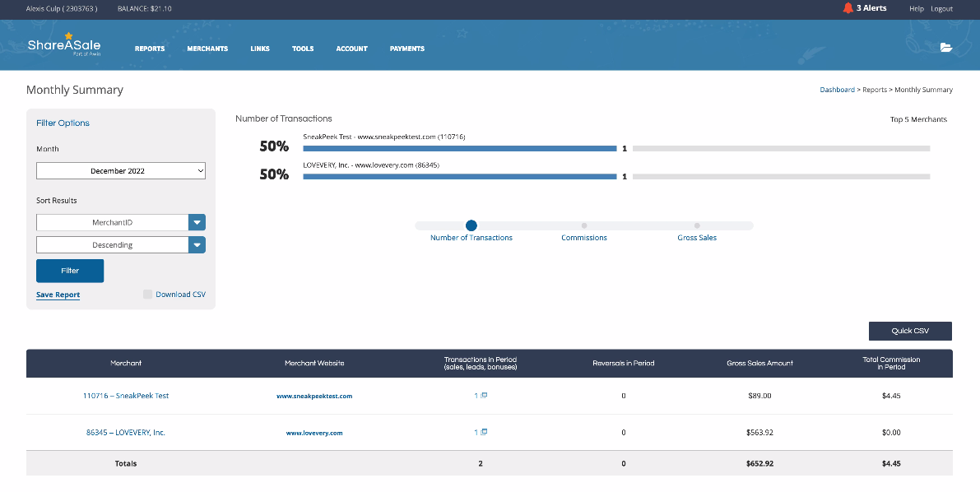Viewport: 980px width, 492px height.
Task: Open LOVEVERY transaction details popup icon
Action: [484, 432]
